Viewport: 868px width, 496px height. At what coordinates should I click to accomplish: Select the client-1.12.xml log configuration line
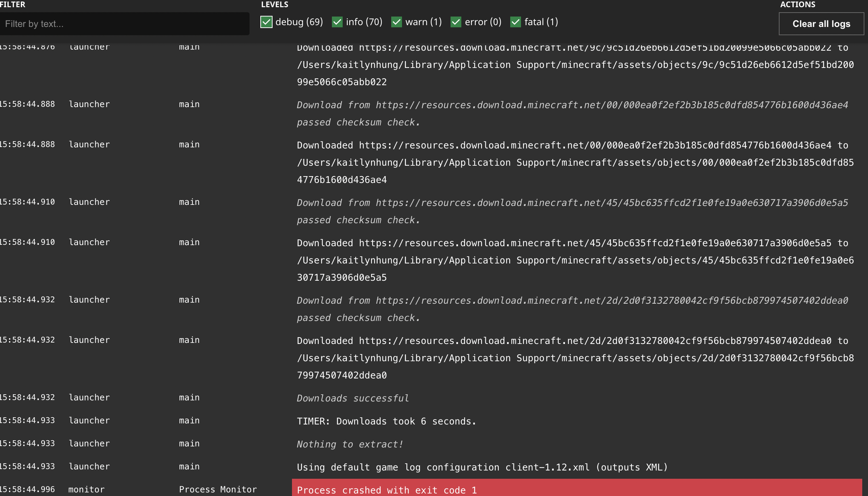(482, 467)
